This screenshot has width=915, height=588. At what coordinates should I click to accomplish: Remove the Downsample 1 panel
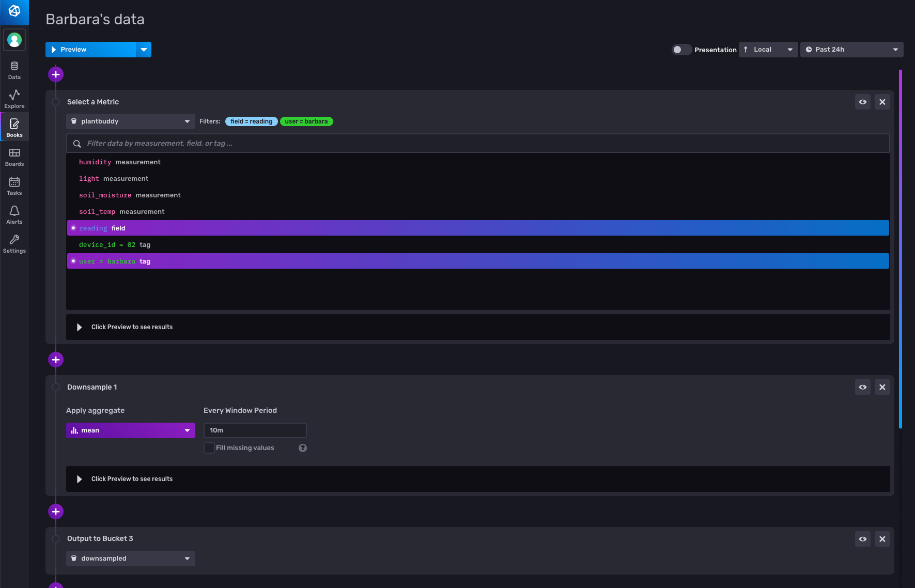(x=882, y=387)
